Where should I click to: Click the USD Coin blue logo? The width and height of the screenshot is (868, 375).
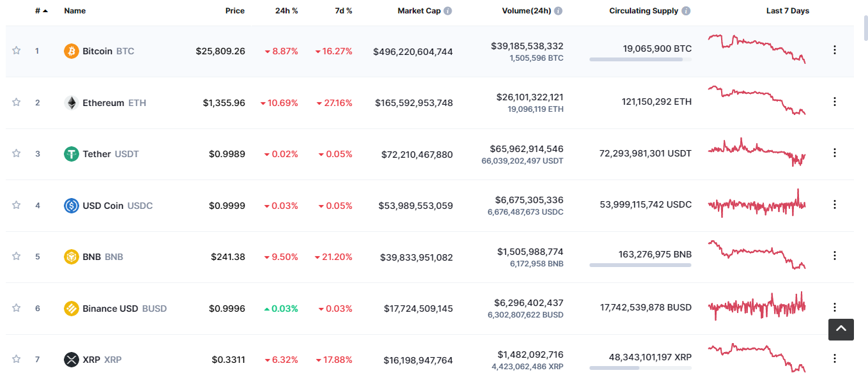(72, 206)
